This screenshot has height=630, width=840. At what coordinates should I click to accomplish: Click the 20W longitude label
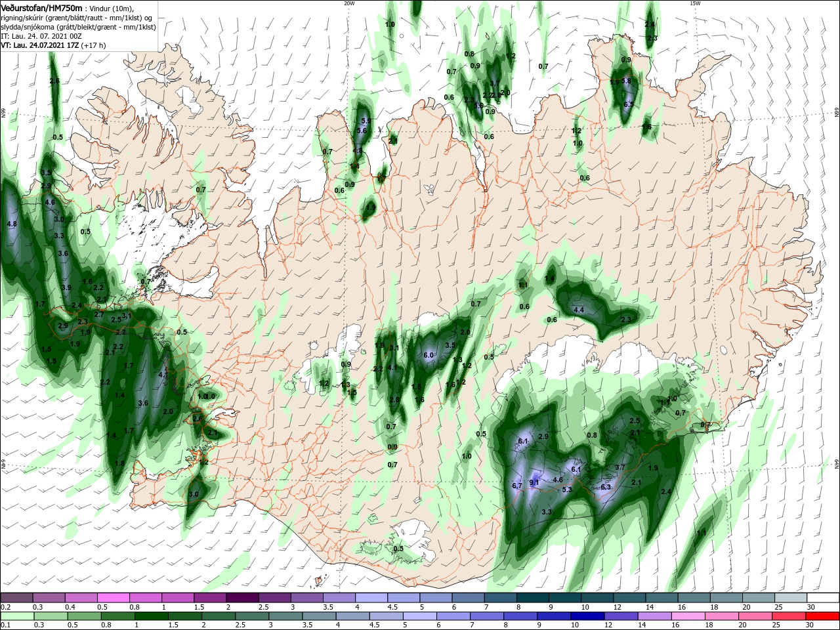pos(349,3)
